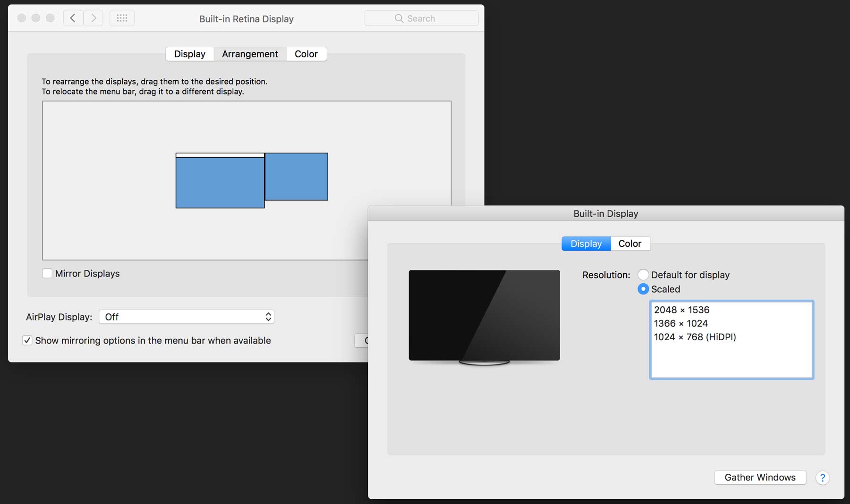Screen dimensions: 850x504
Task: Click into the Search field
Action: [421, 18]
